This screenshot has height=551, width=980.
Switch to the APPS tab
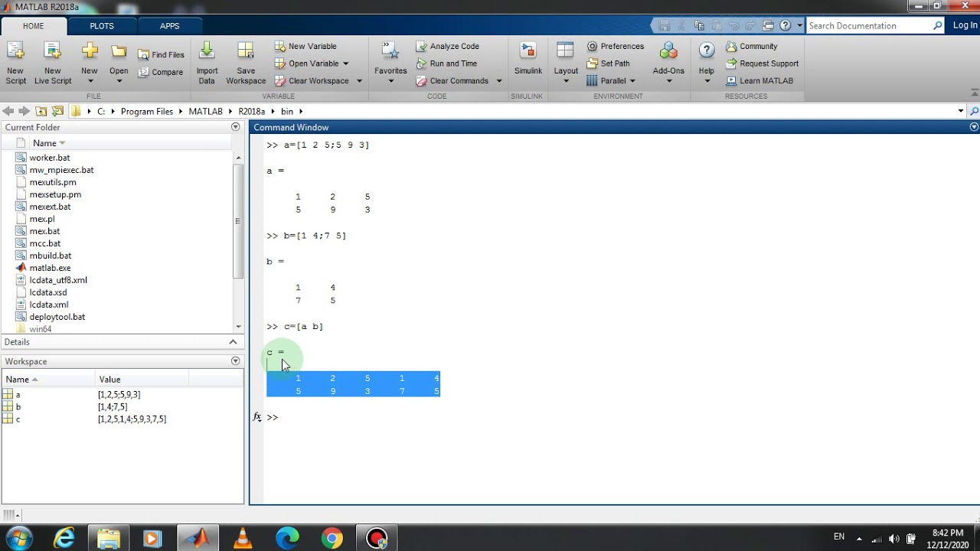coord(170,26)
